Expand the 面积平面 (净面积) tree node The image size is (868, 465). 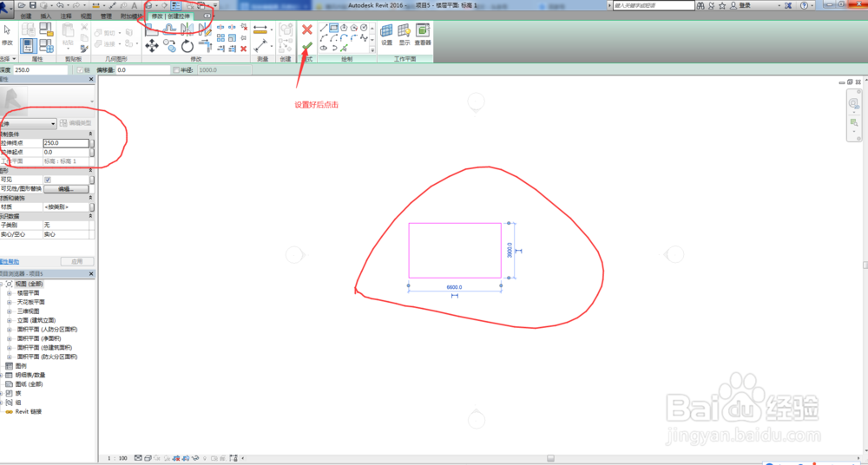coord(10,339)
